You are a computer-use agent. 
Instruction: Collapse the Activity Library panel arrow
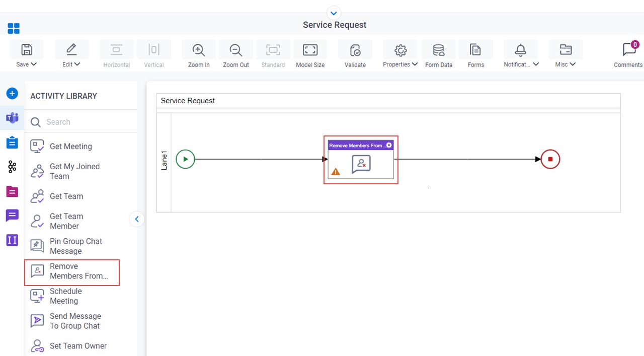coord(136,219)
